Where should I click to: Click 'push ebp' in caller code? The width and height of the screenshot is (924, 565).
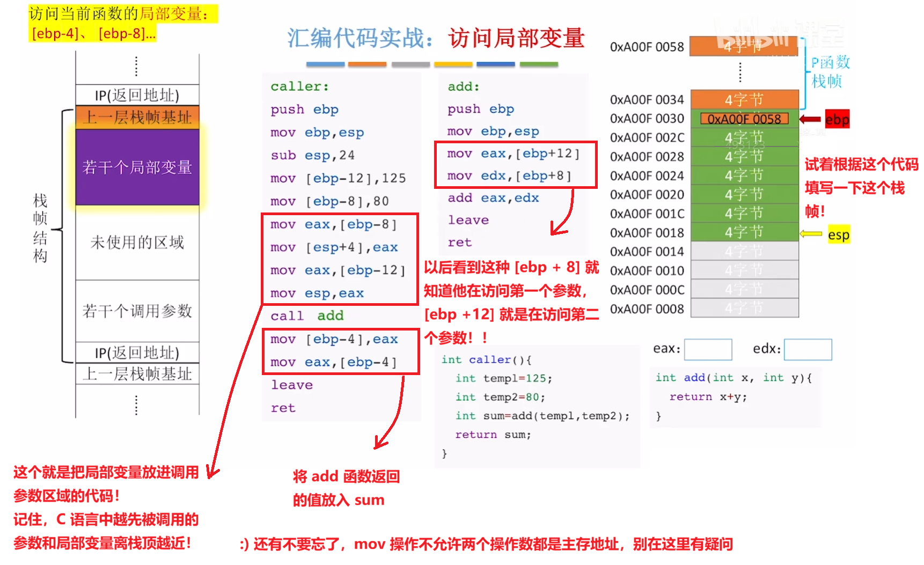point(304,109)
